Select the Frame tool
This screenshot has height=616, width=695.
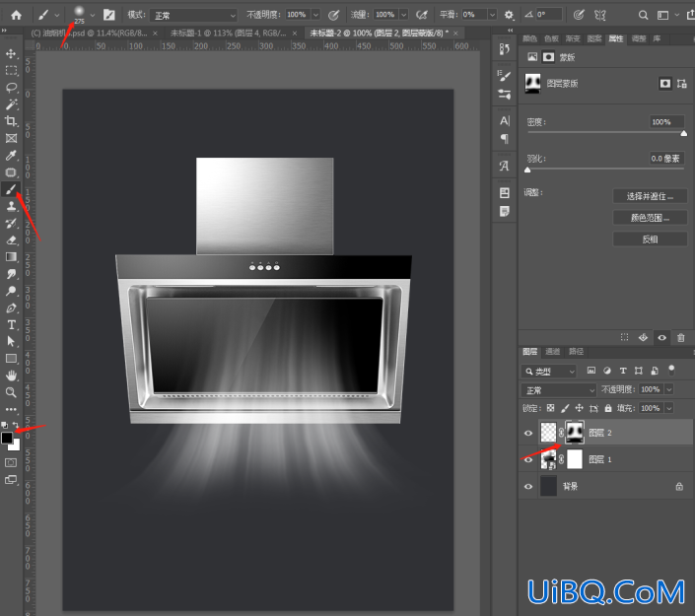point(11,138)
